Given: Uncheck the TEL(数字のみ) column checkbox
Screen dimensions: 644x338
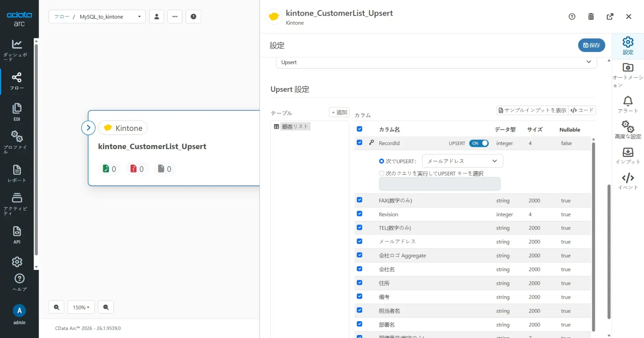Looking at the screenshot, I should 359,228.
